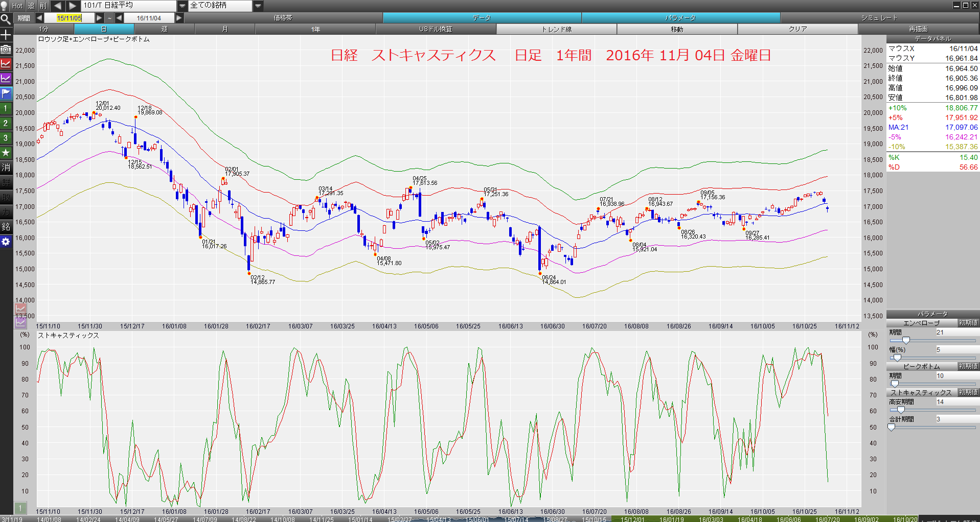This screenshot has height=522, width=980.
Task: Click the crosshair plus icon
Action: [6, 35]
